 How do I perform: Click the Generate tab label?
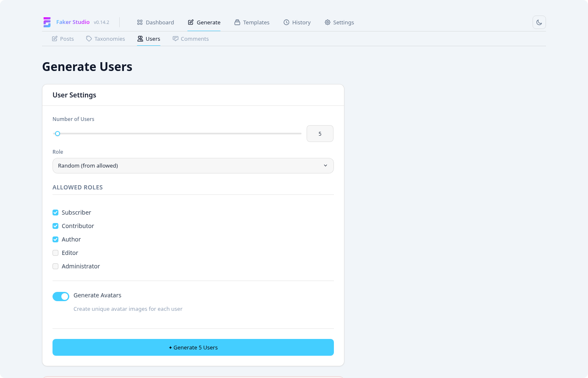[209, 22]
